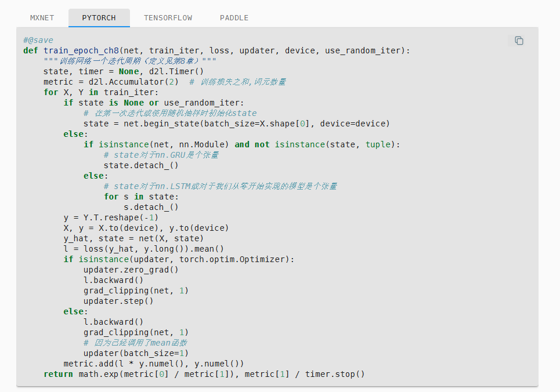560x392 pixels.
Task: Copy the code block with the copy icon
Action: point(519,41)
